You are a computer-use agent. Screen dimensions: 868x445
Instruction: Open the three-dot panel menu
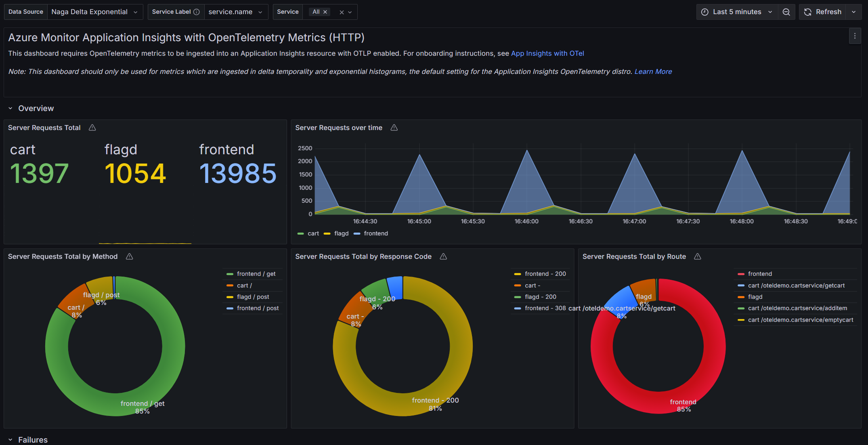pyautogui.click(x=855, y=36)
